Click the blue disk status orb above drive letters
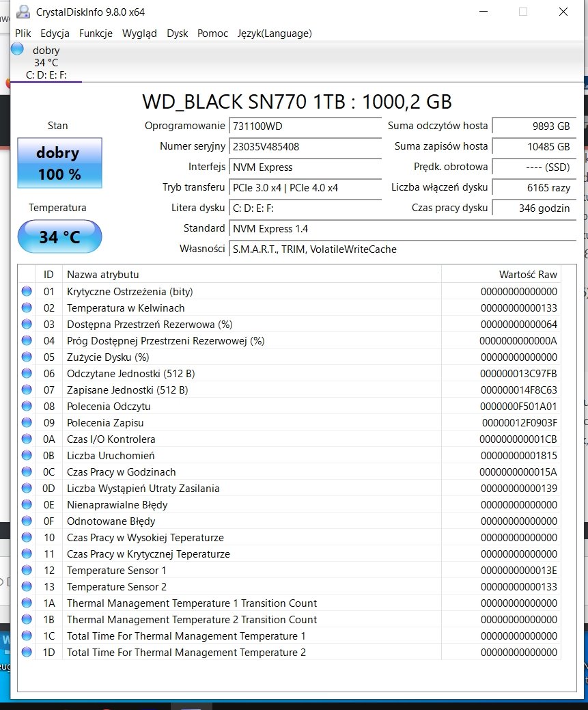The image size is (588, 710). (x=18, y=49)
